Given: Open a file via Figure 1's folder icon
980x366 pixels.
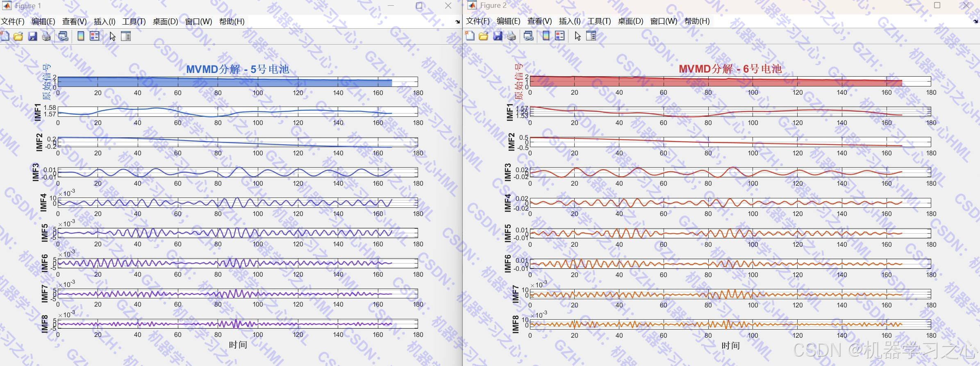Looking at the screenshot, I should [x=18, y=36].
